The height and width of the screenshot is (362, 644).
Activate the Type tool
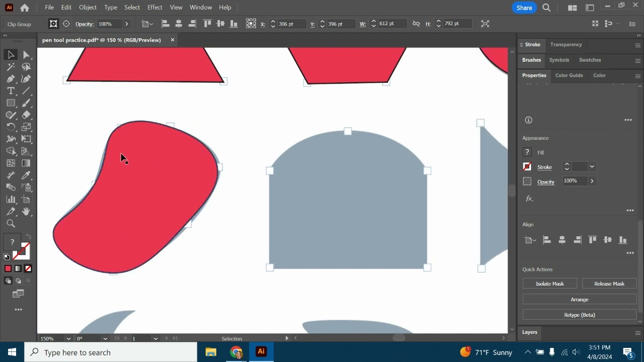click(11, 91)
